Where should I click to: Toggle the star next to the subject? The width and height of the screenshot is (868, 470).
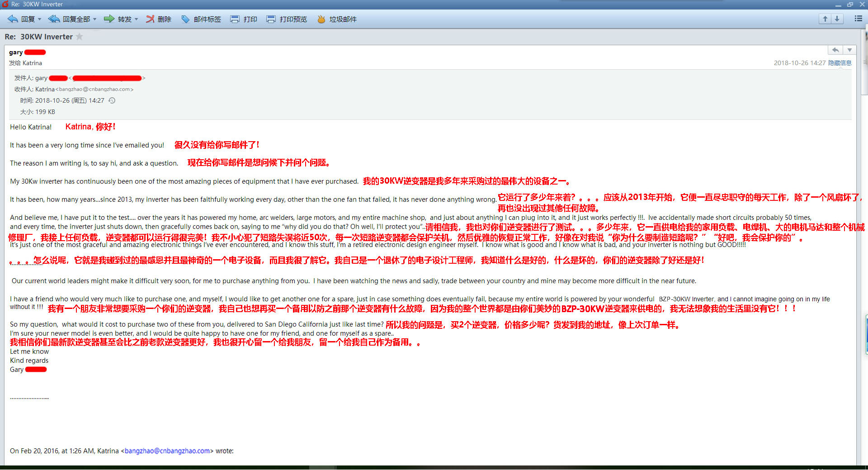pos(80,37)
